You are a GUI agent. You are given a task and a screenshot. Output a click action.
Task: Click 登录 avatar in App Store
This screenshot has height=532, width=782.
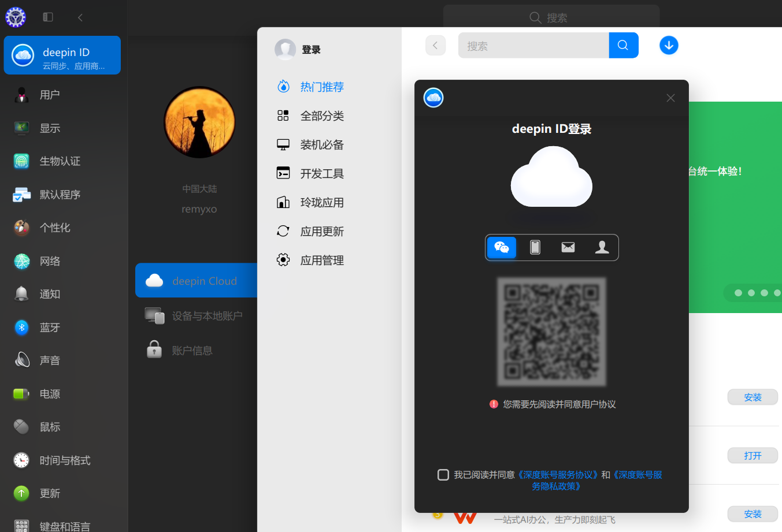285,50
